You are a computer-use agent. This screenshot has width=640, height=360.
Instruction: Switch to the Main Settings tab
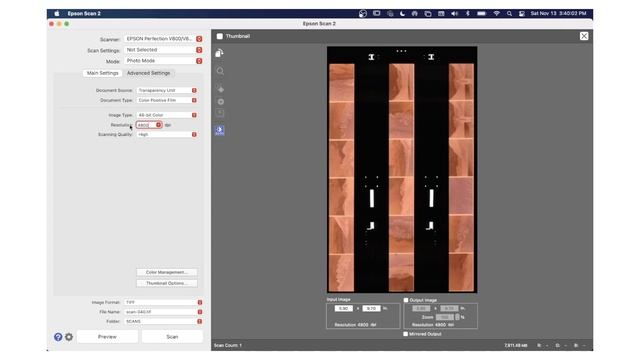pyautogui.click(x=102, y=73)
